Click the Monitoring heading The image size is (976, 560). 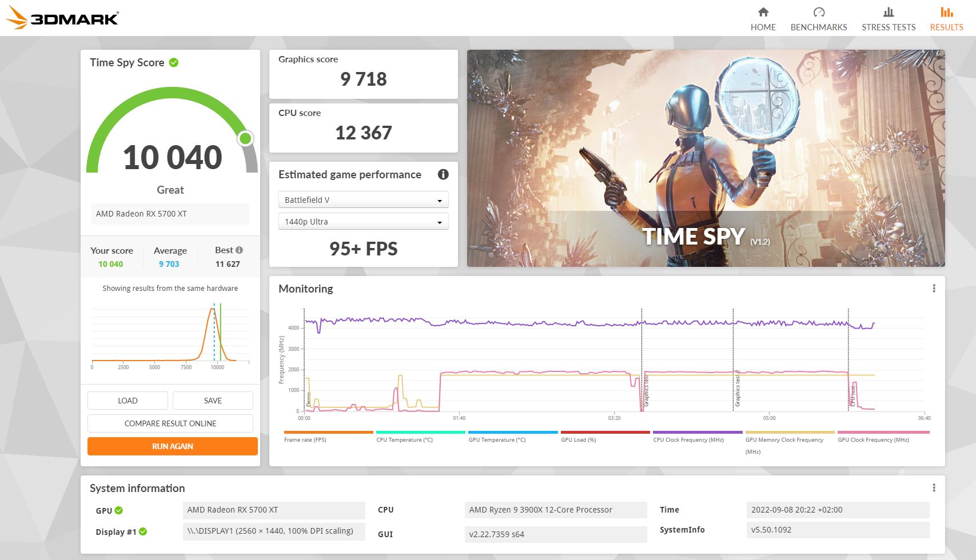coord(306,289)
